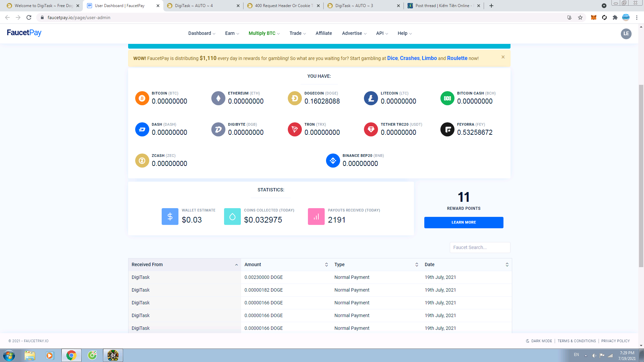Sort table by Date column
Viewport: 644px width, 362px height.
[467, 264]
